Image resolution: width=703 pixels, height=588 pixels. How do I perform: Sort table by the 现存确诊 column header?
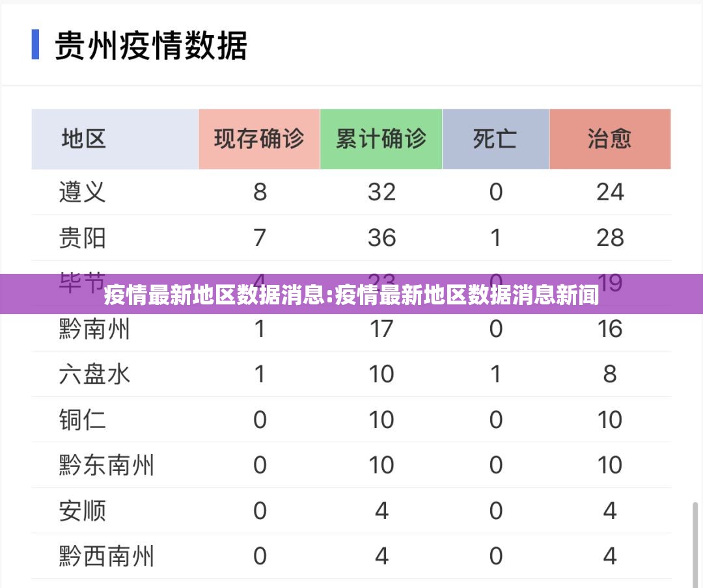[259, 139]
